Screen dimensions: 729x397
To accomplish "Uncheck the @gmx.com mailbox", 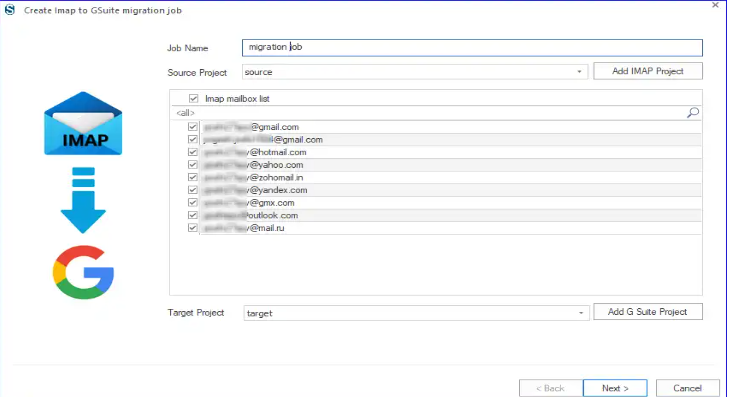I will click(192, 202).
